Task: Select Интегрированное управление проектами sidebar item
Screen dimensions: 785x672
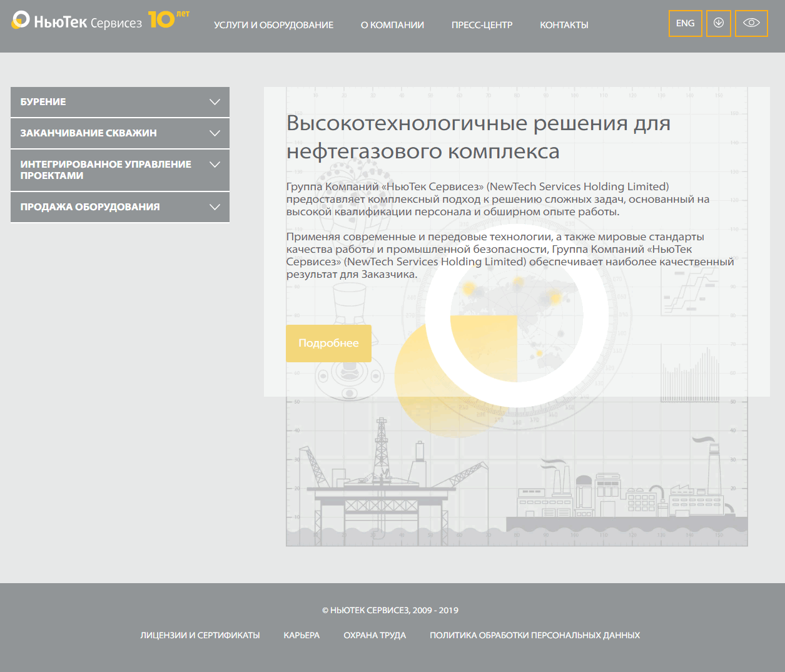Action: [120, 170]
